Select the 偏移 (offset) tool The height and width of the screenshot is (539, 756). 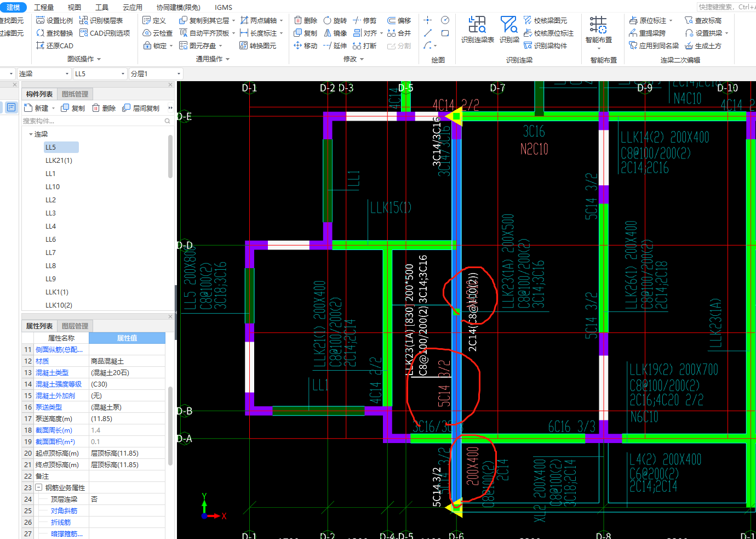click(399, 20)
